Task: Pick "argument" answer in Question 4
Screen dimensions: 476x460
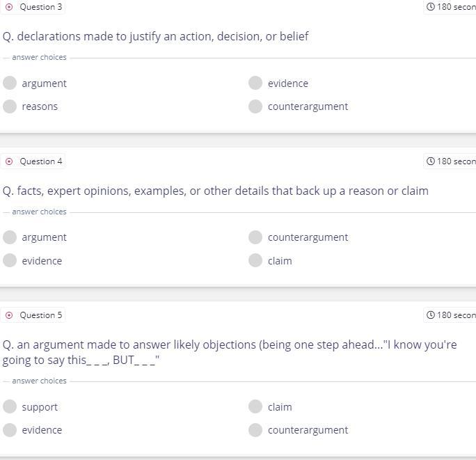Action: pos(10,237)
